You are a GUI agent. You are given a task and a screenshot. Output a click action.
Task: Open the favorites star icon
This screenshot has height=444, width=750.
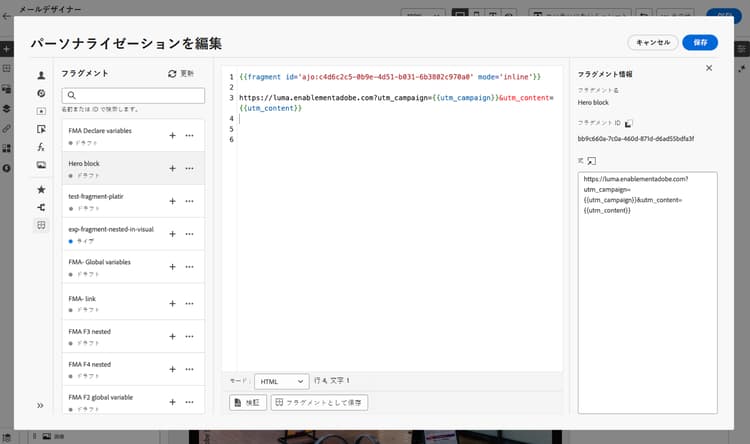coord(41,189)
